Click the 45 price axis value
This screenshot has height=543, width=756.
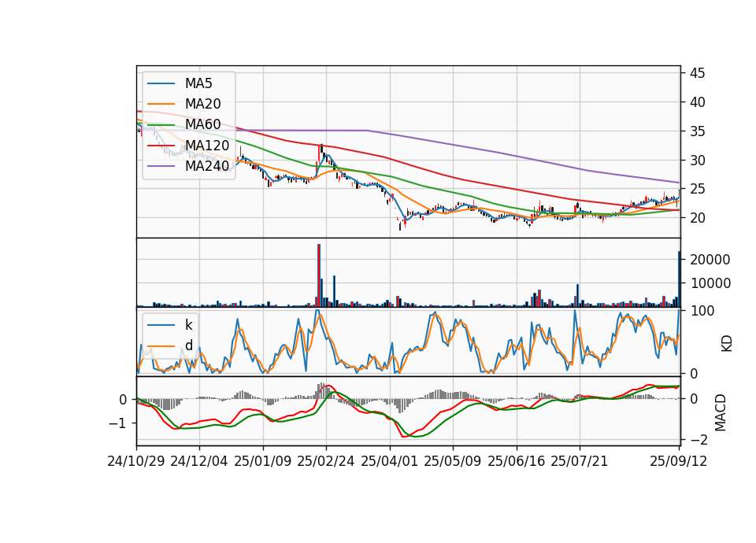(697, 73)
